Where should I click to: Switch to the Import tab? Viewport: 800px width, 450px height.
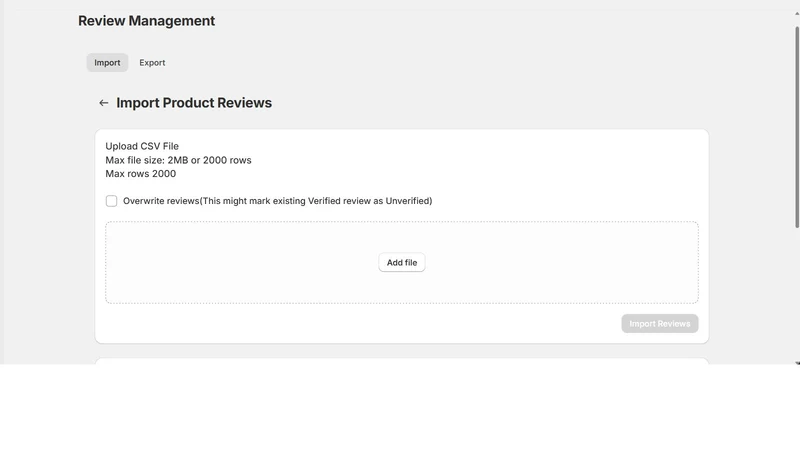click(x=107, y=63)
